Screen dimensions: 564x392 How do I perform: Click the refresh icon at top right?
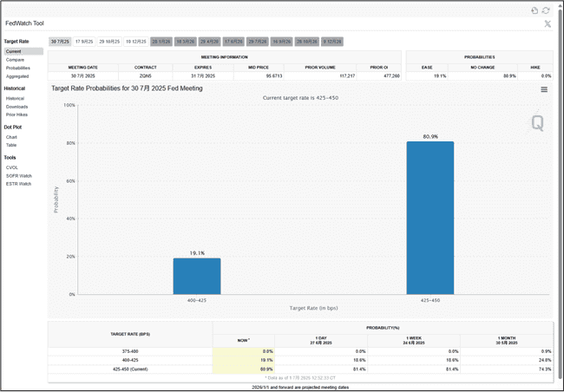click(x=546, y=10)
